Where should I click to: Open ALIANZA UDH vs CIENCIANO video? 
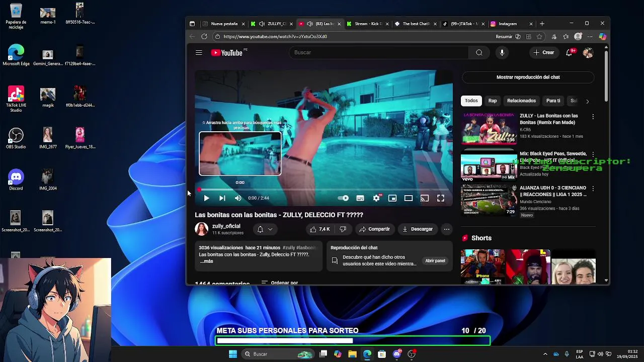489,200
